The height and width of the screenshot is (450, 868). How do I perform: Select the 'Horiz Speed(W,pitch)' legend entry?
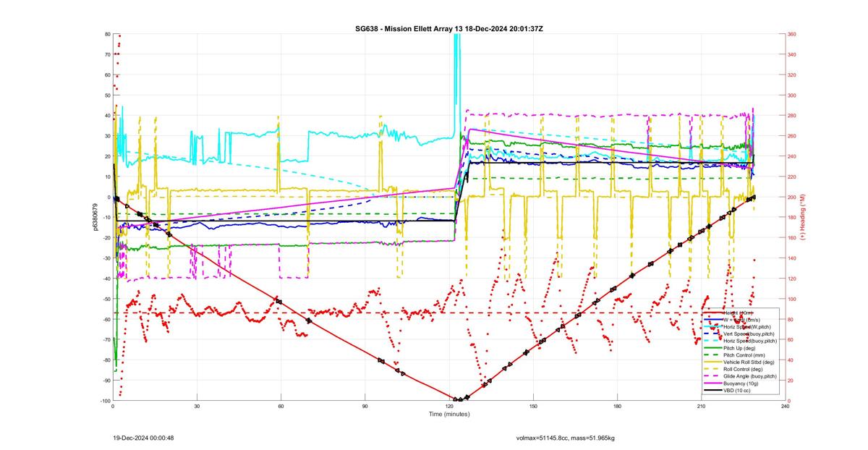click(x=747, y=327)
